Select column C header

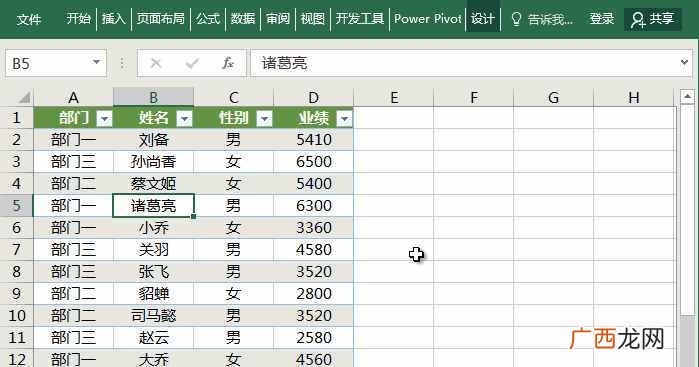pyautogui.click(x=234, y=97)
